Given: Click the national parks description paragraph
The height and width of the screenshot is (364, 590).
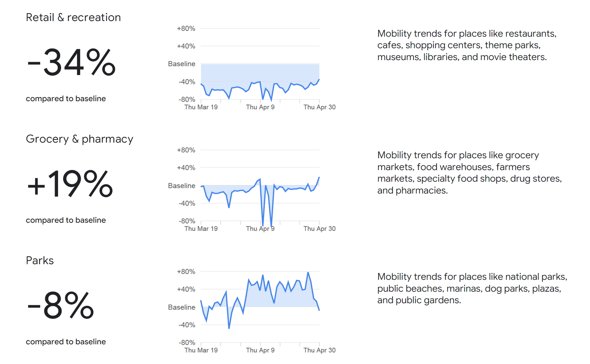Looking at the screenshot, I should [x=472, y=288].
